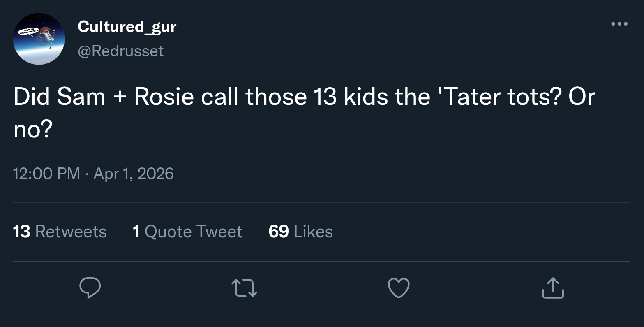Click the number 13 beside Retweets
Image resolution: width=644 pixels, height=327 pixels.
[22, 232]
